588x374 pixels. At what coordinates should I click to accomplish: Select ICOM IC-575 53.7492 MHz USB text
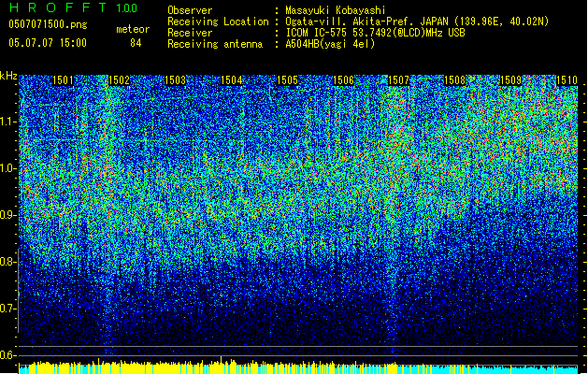(376, 33)
